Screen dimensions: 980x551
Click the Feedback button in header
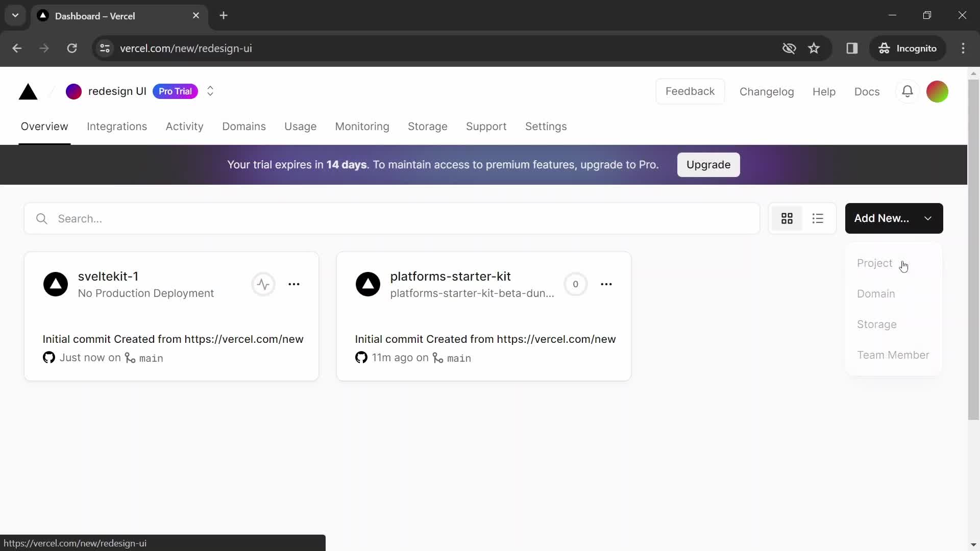click(690, 91)
